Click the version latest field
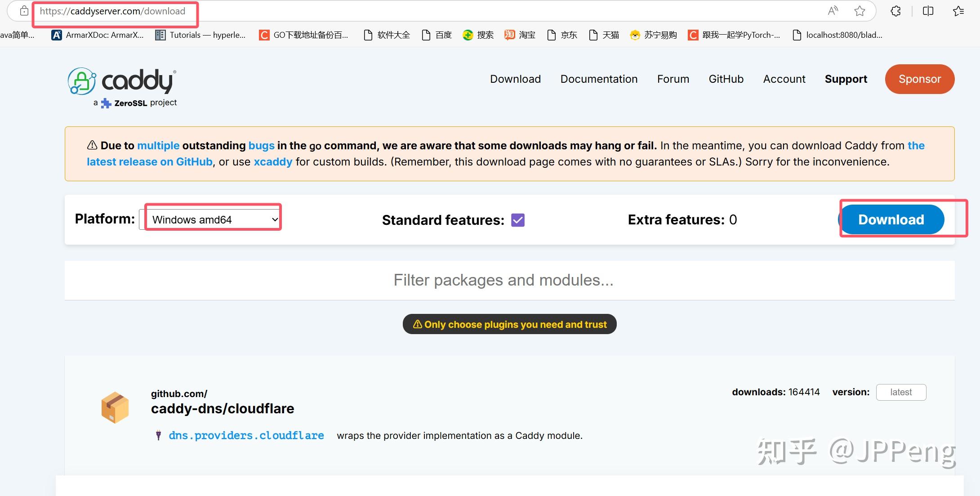980x496 pixels. point(901,392)
